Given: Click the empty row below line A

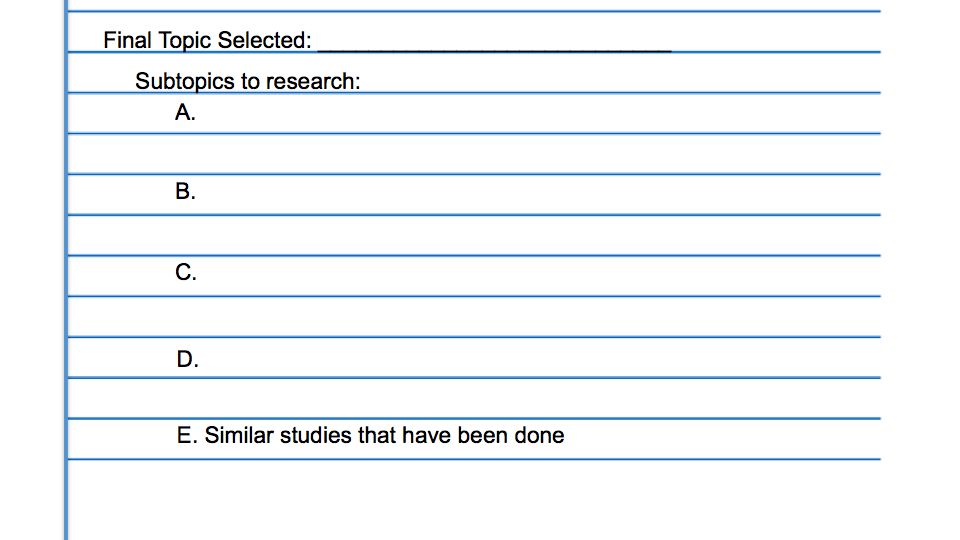Looking at the screenshot, I should 474,154.
